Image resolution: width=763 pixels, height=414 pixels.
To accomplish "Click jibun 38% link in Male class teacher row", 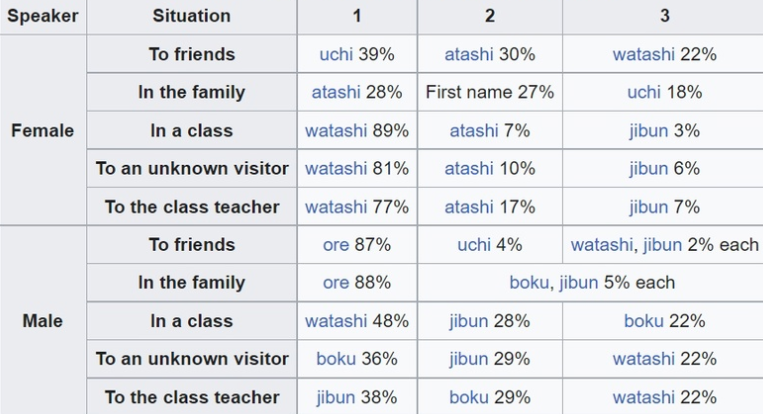I will (336, 397).
